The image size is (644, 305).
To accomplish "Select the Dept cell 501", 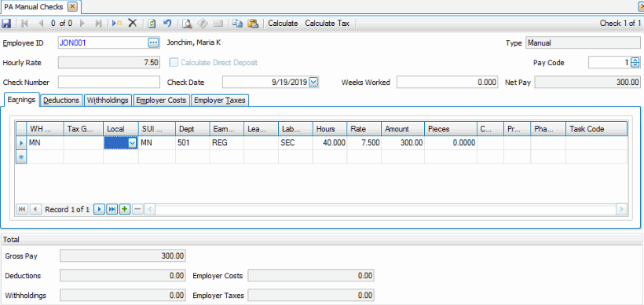I will click(192, 143).
